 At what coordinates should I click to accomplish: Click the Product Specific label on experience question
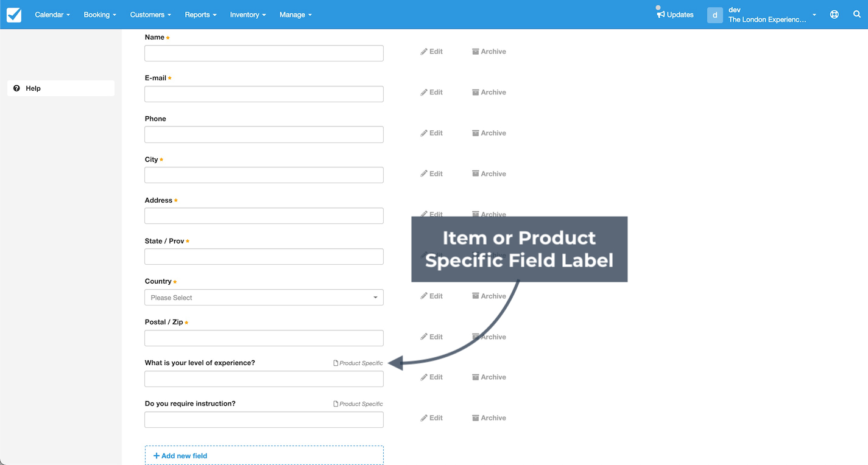click(x=358, y=363)
